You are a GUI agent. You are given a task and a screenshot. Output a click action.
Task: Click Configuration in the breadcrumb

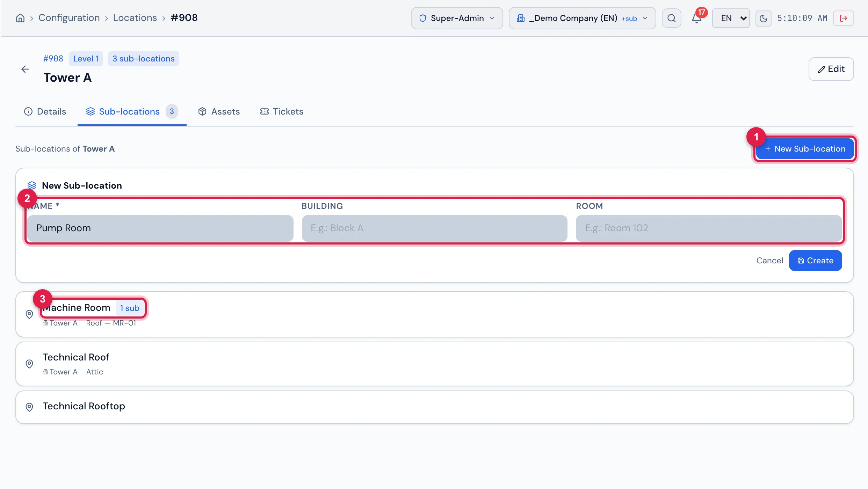click(x=69, y=18)
